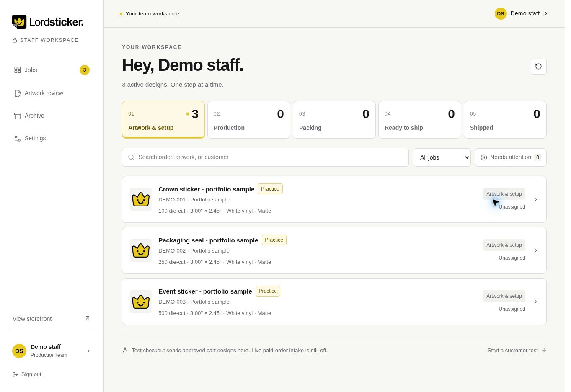Screen dimensions: 571x392
Task: Click the arrow icon beside Start a customer test
Action: point(544,350)
